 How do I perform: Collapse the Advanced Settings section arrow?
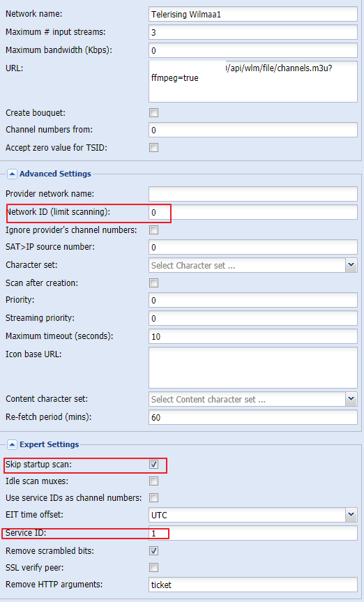[x=12, y=174]
